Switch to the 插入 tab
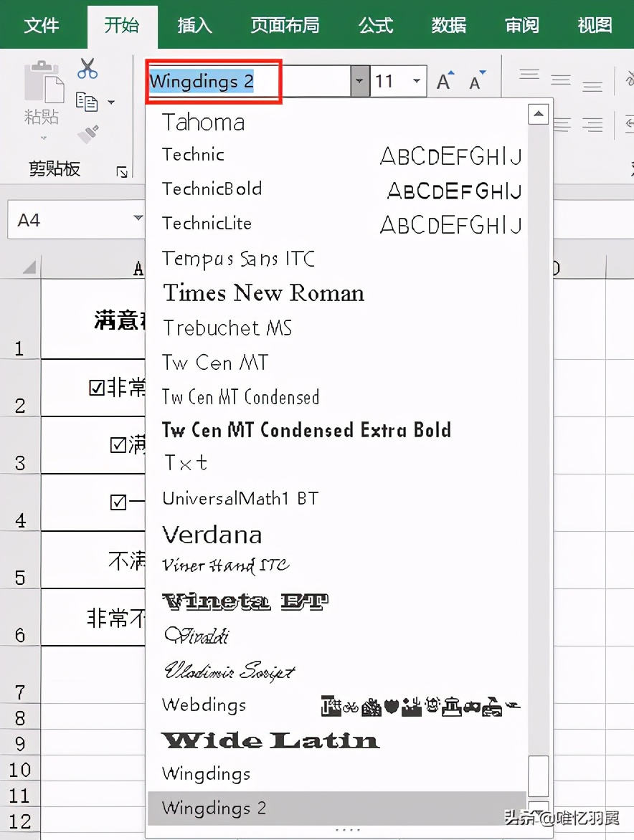The image size is (634, 840). click(x=194, y=25)
